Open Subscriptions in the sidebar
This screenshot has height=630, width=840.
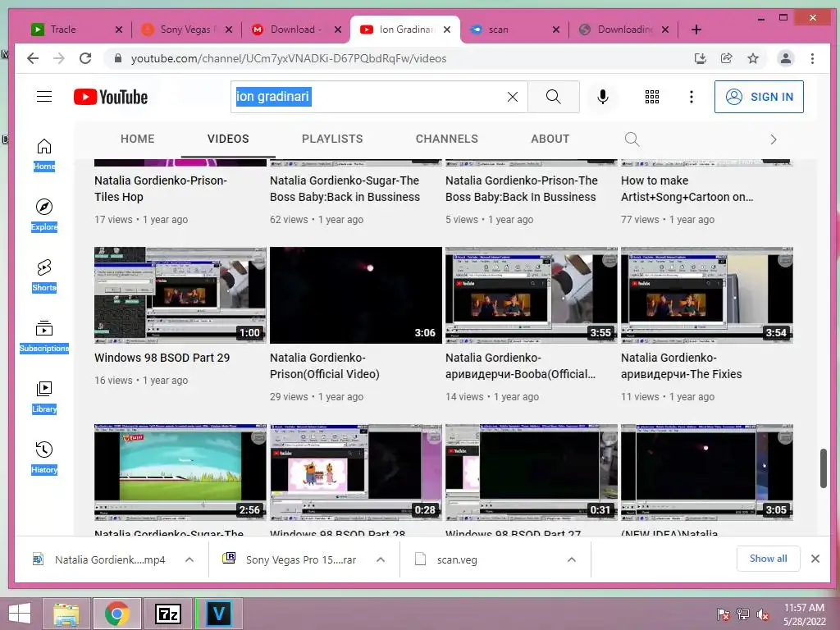coord(44,336)
